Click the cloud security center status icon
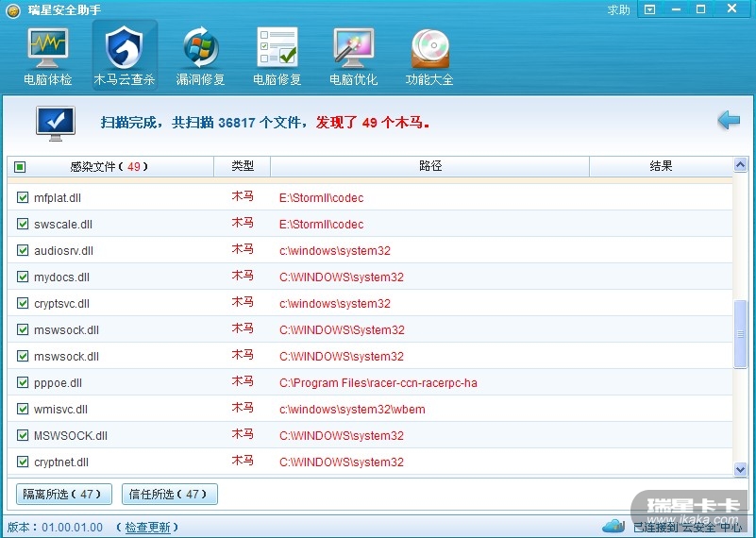This screenshot has height=538, width=756. click(613, 526)
